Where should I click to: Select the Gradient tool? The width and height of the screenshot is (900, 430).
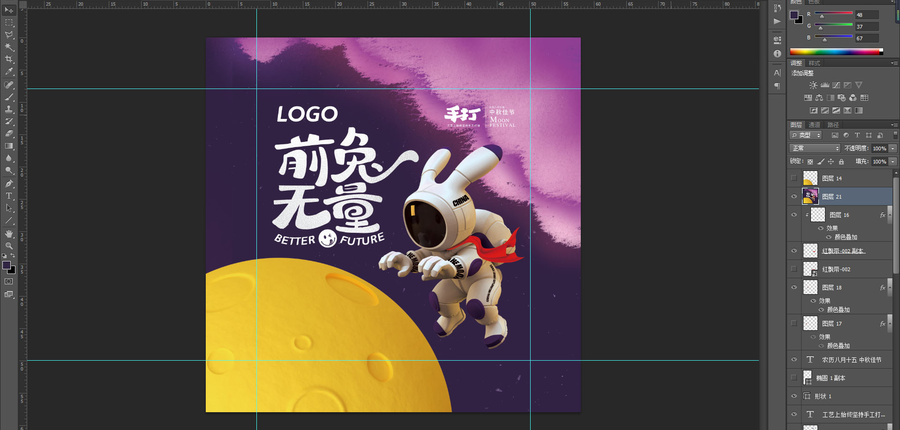pyautogui.click(x=9, y=146)
